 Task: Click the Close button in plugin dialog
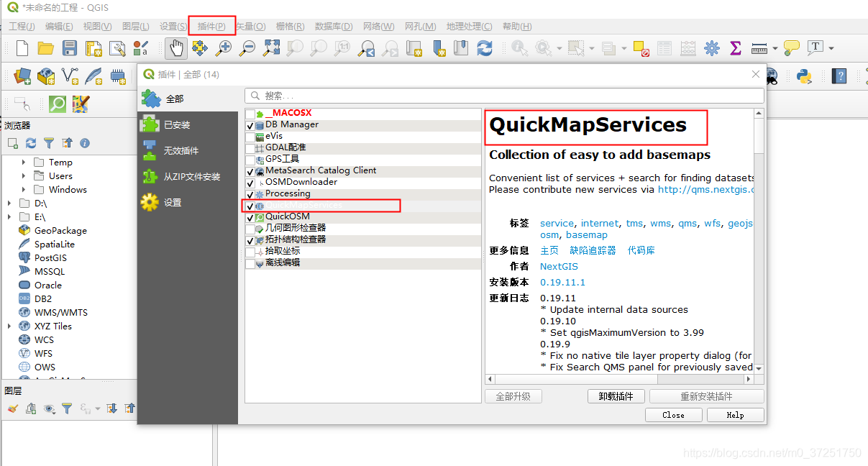click(x=673, y=415)
